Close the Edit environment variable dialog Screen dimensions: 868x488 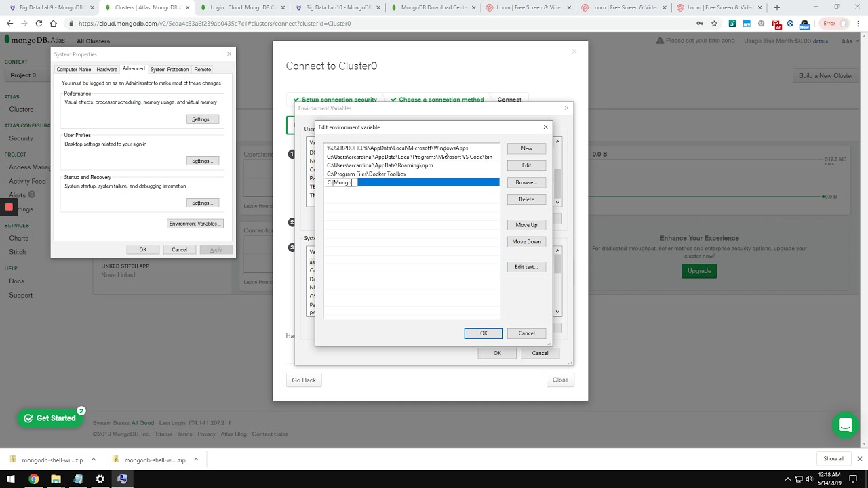coord(545,127)
